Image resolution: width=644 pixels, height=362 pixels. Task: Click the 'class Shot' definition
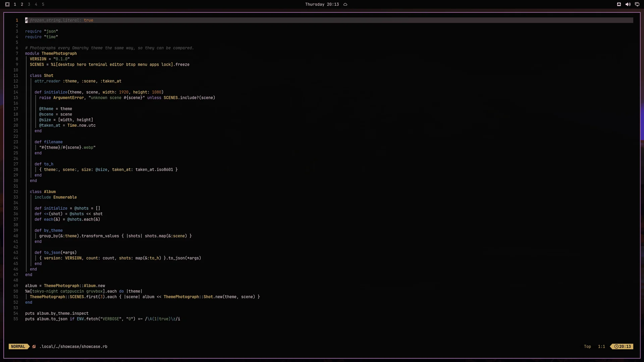[42, 75]
